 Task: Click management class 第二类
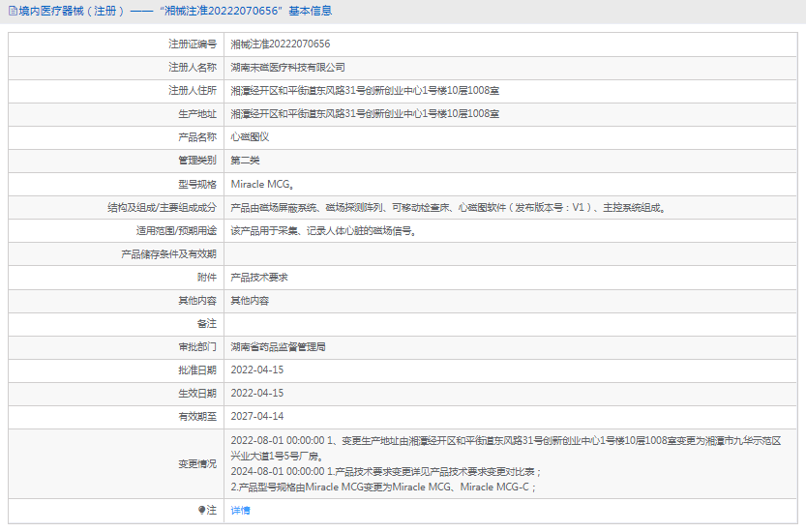(245, 161)
